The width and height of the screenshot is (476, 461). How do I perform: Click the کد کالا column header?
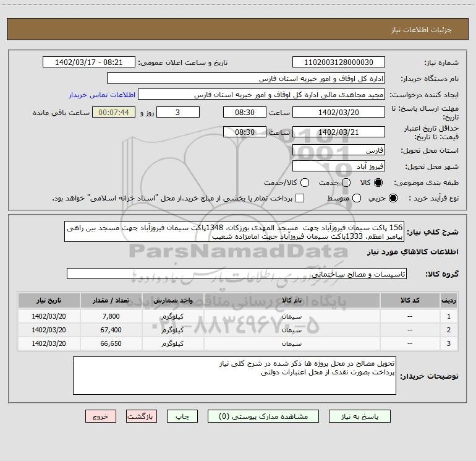tap(410, 300)
